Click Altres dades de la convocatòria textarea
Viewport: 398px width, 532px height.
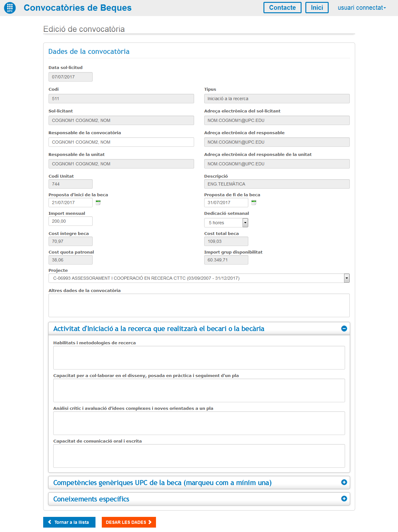[x=199, y=305]
